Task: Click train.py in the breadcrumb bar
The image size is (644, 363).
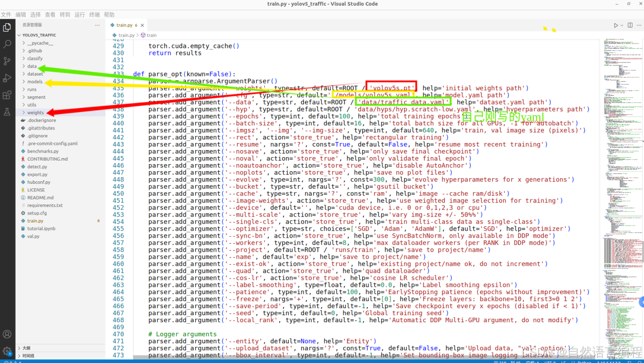Action: (x=123, y=35)
